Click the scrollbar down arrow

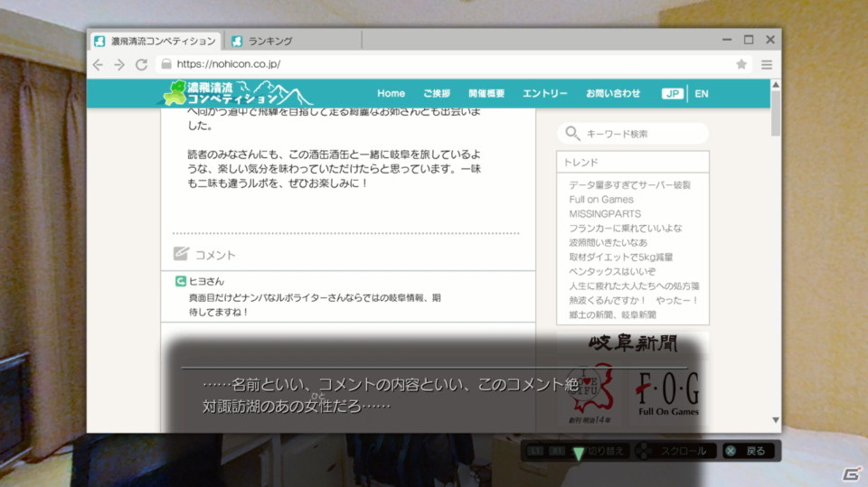776,420
